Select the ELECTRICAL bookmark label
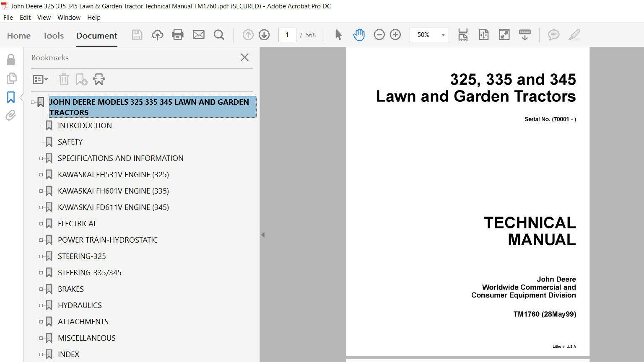This screenshot has height=362, width=644. click(77, 224)
